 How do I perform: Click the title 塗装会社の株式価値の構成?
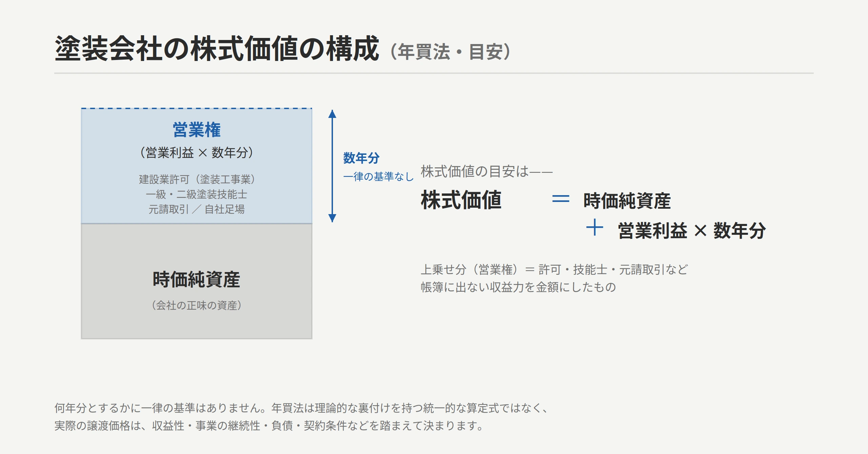(217, 49)
